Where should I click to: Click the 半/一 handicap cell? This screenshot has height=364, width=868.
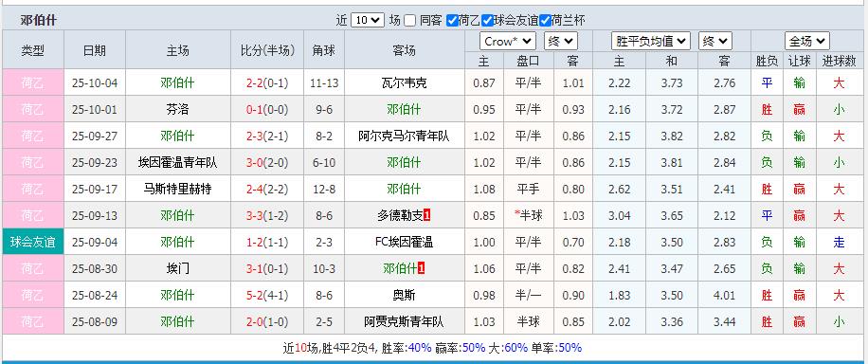coord(529,296)
